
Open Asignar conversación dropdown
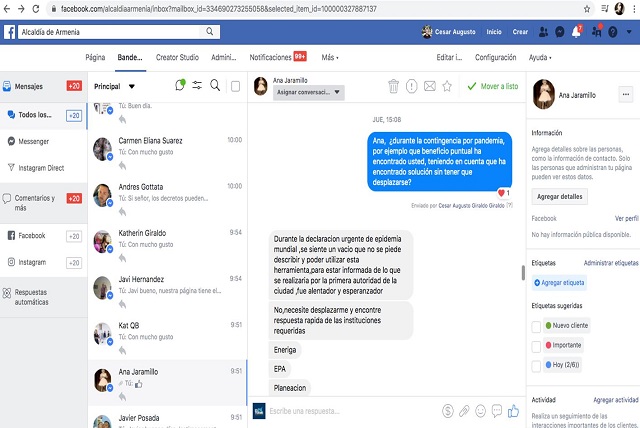click(x=309, y=92)
